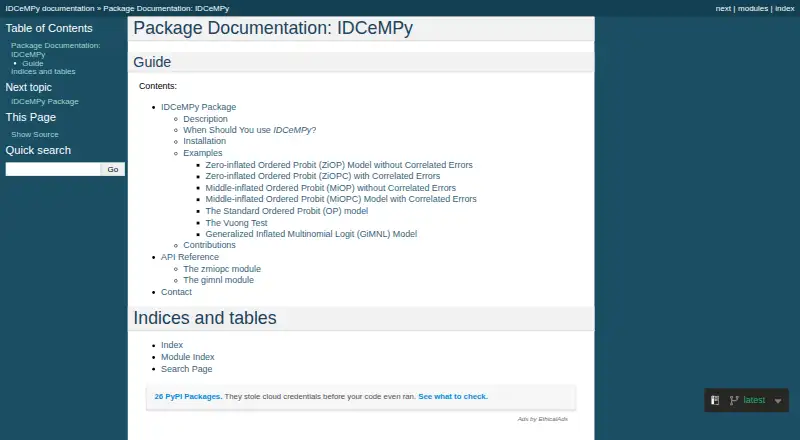This screenshot has width=800, height=440.
Task: Expand the latest version dropdown arrow
Action: tap(778, 401)
